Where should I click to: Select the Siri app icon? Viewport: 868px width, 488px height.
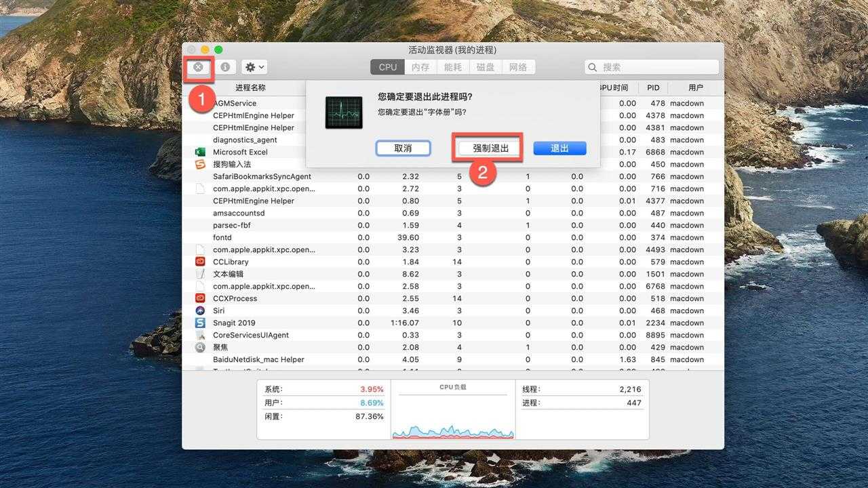[200, 310]
